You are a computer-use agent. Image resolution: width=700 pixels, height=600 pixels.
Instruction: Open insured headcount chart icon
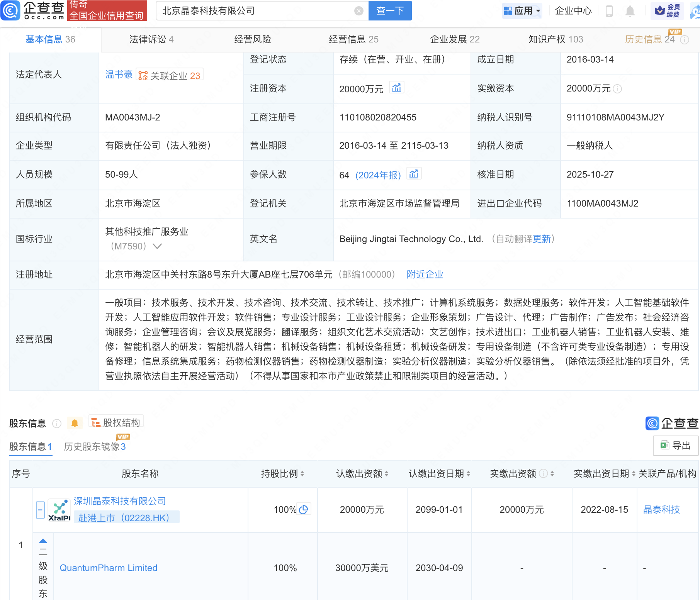pos(414,174)
